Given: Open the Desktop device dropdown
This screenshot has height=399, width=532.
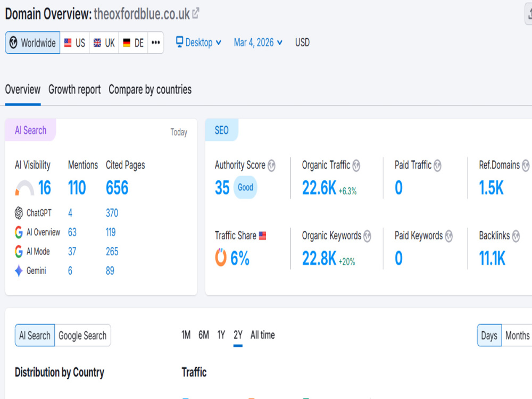Looking at the screenshot, I should tap(198, 43).
